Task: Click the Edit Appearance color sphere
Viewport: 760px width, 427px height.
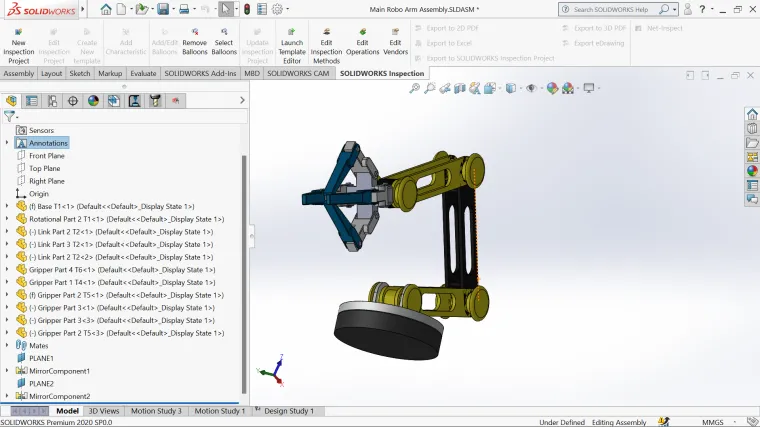Action: (551, 88)
